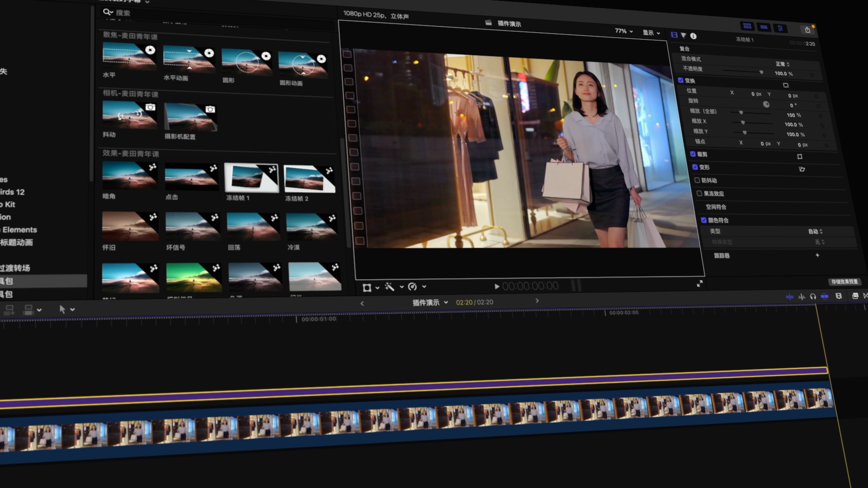
Task: Uncheck the 颜色符合 checkbox
Action: click(703, 220)
